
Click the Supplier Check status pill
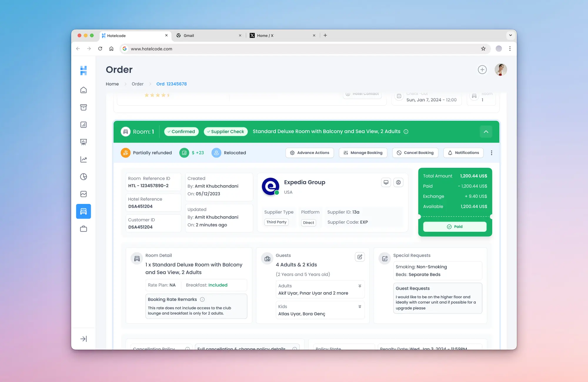[225, 132]
